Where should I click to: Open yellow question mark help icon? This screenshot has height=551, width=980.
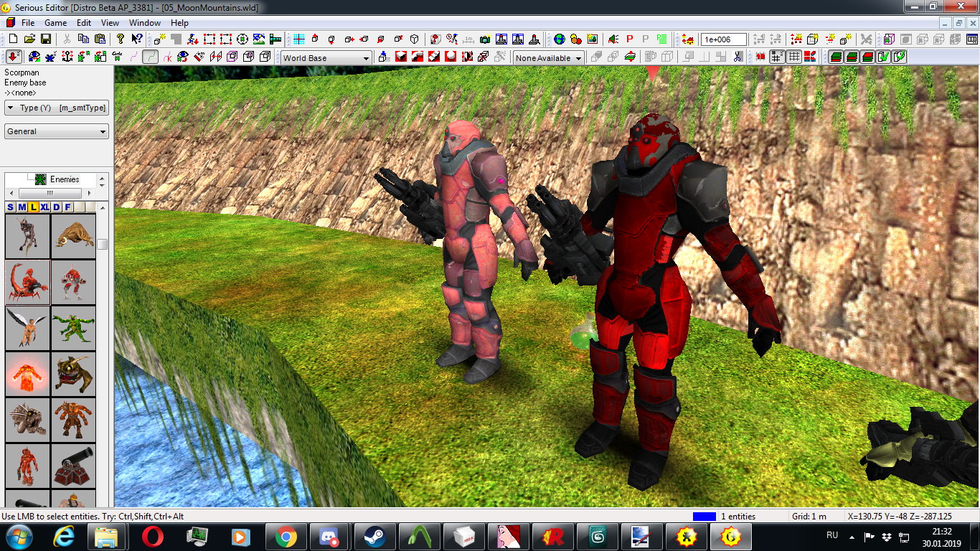(121, 39)
